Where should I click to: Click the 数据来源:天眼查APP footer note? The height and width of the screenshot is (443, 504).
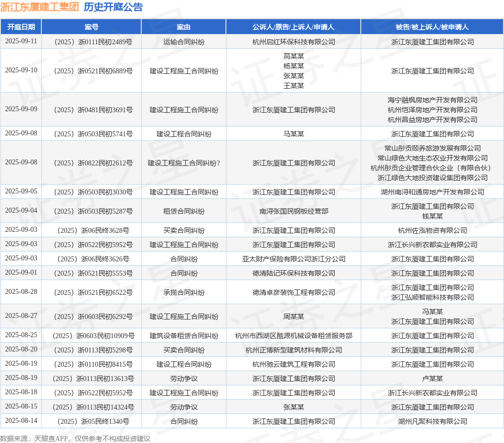coord(75,439)
